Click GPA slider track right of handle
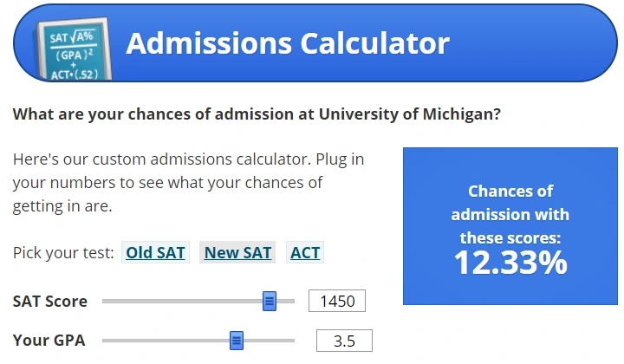Image resolution: width=624 pixels, height=364 pixels. click(269, 341)
